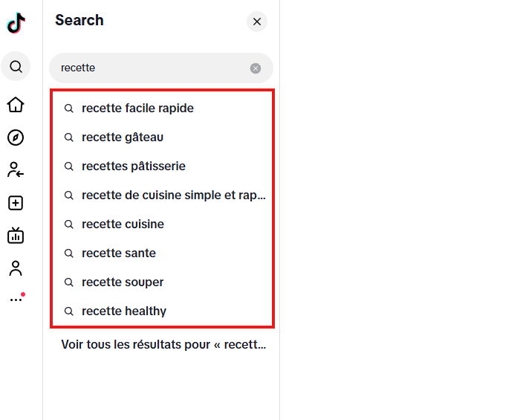Close the Search panel
The height and width of the screenshot is (420, 523).
click(x=257, y=22)
